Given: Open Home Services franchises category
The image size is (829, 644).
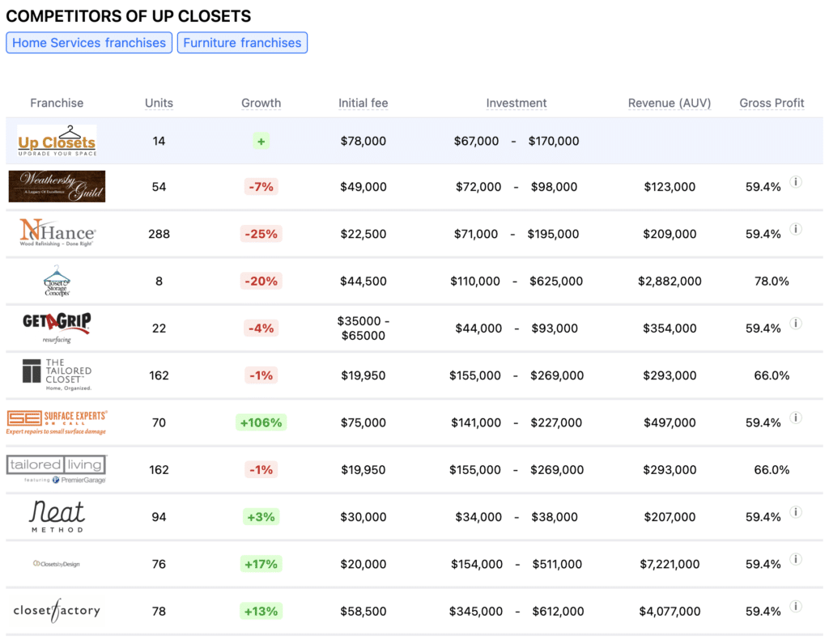Looking at the screenshot, I should click(89, 43).
